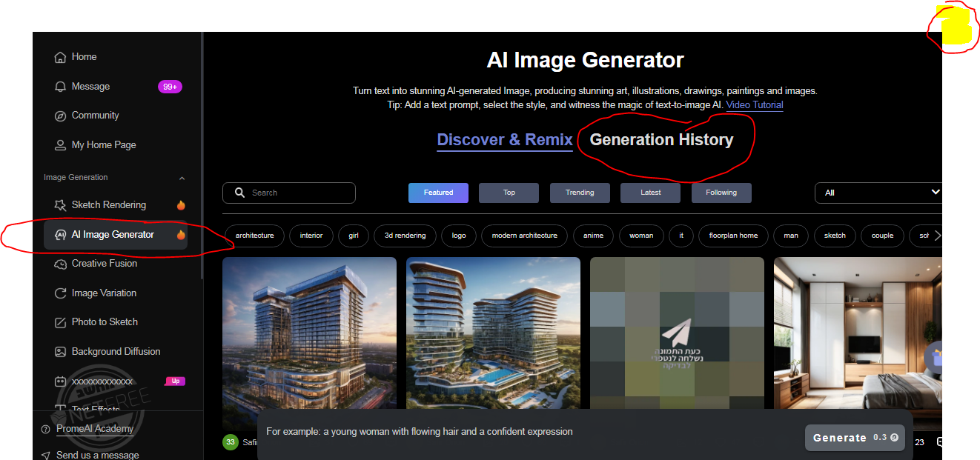Filter by the girl tag
Viewport: 980px width, 460px height.
click(354, 236)
